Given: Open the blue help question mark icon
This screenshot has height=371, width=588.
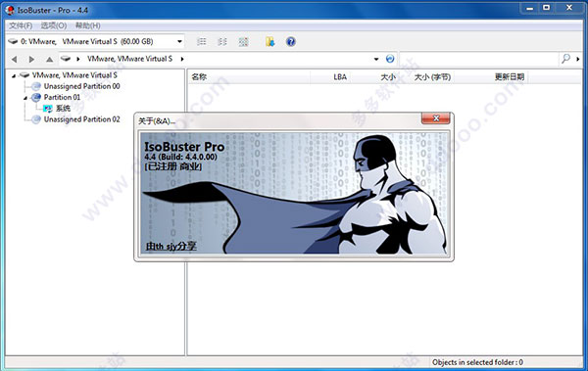Looking at the screenshot, I should [291, 41].
